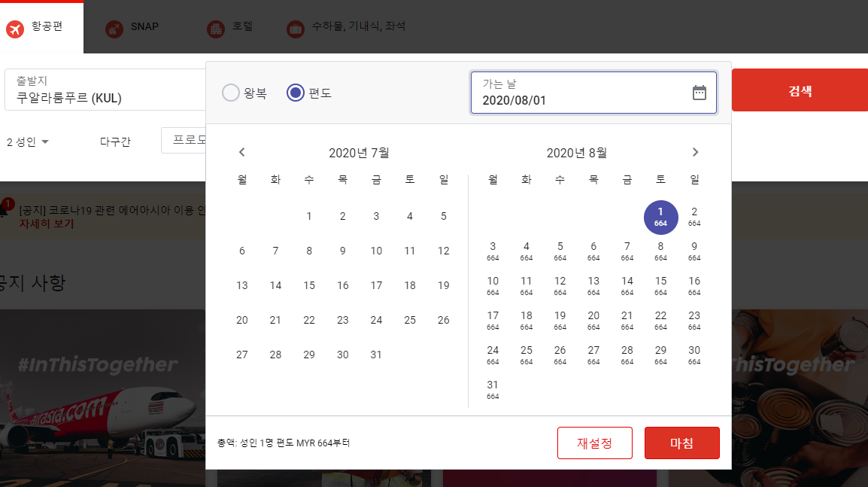Click the 코로나19 notice text
This screenshot has width=868, height=487.
112,211
